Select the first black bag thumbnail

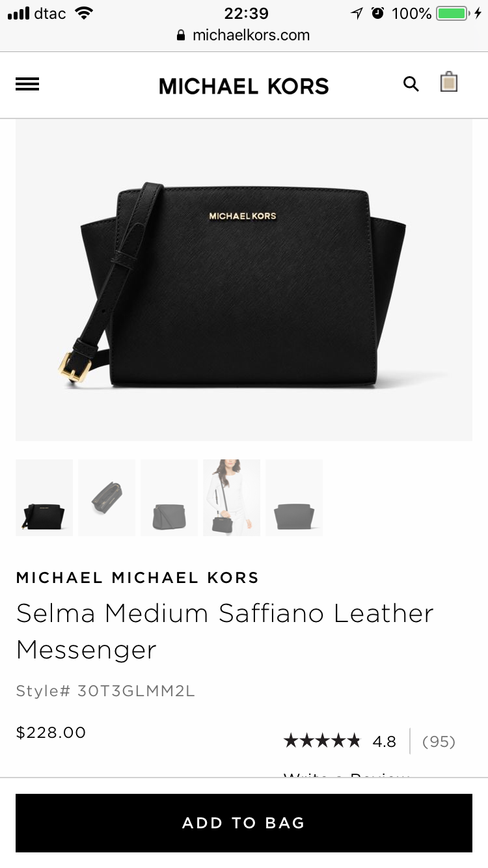[44, 498]
